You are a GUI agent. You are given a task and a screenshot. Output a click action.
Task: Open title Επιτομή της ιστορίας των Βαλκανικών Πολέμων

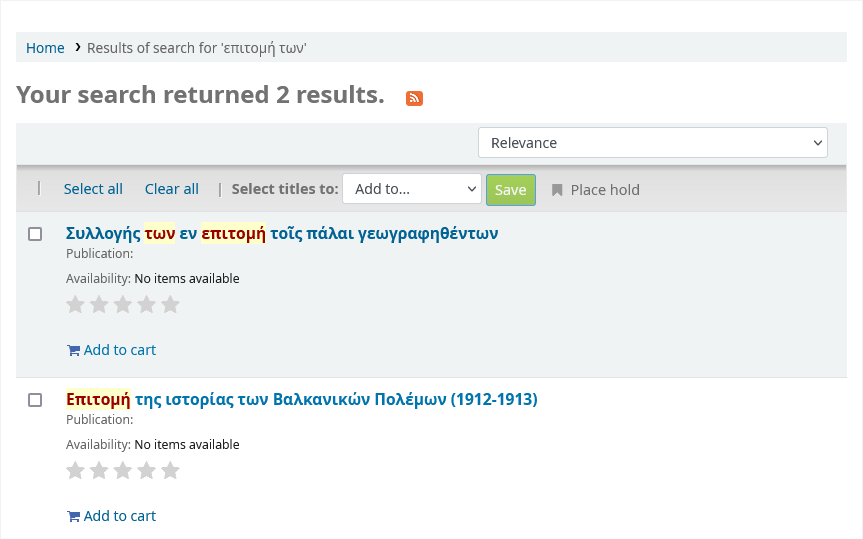pos(301,400)
